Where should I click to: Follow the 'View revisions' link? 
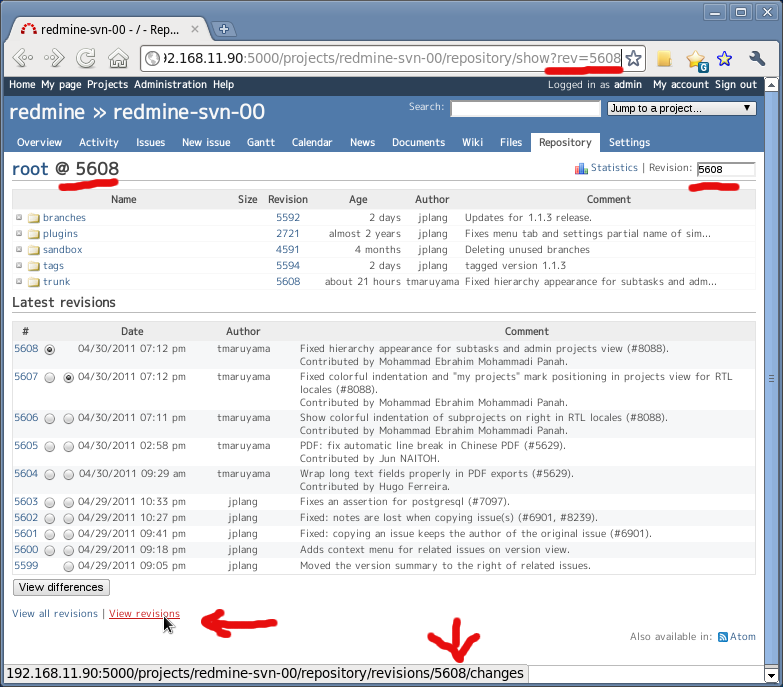pos(144,614)
